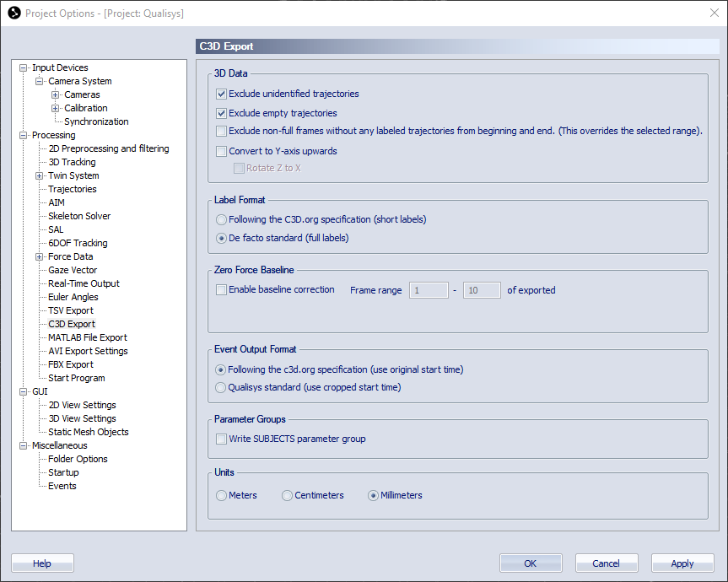Expand the Force Data node

[x=39, y=256]
